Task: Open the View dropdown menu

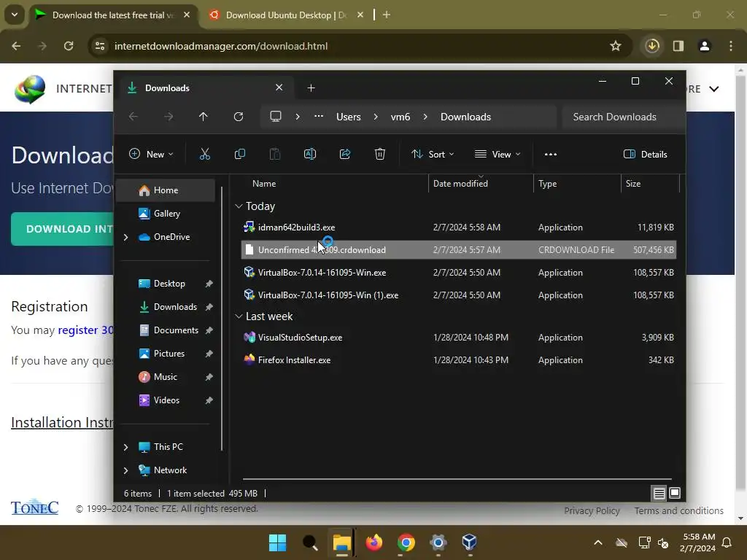Action: (498, 154)
